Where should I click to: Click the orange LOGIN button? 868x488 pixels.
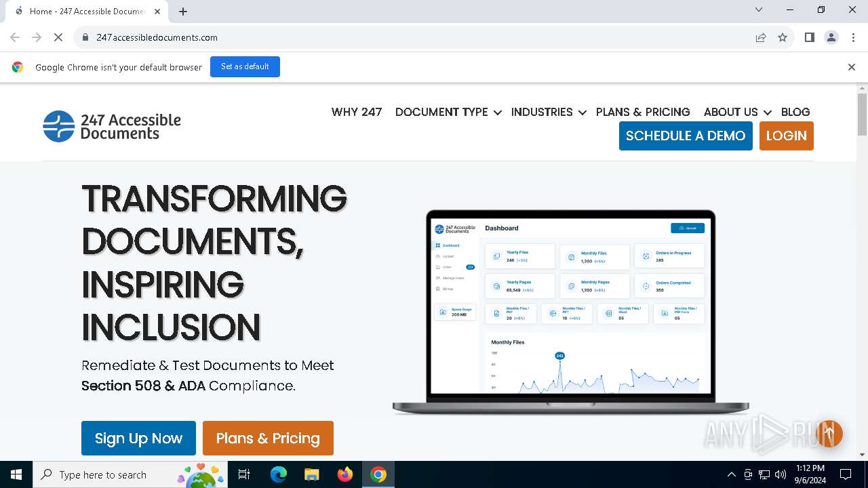tap(787, 136)
